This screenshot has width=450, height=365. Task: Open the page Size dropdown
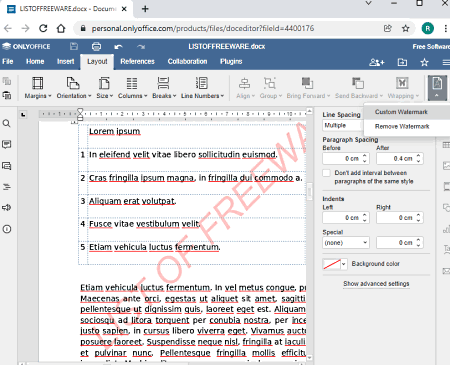coord(105,88)
